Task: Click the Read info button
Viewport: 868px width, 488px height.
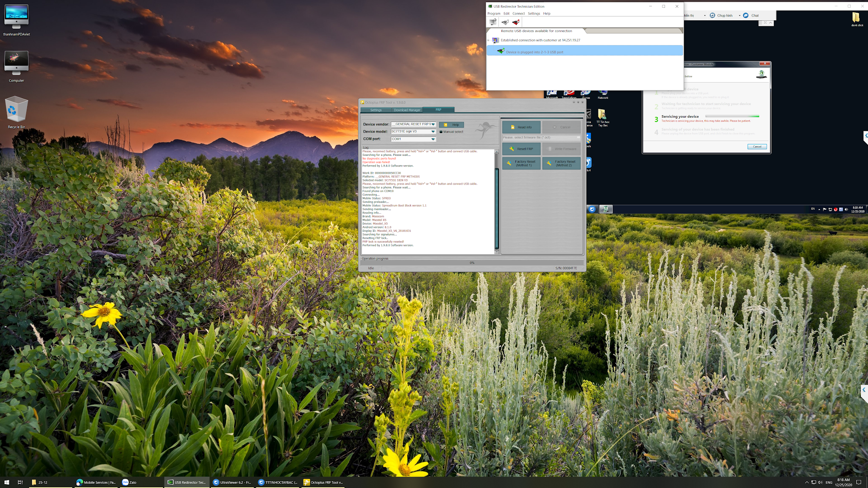Action: pyautogui.click(x=521, y=127)
